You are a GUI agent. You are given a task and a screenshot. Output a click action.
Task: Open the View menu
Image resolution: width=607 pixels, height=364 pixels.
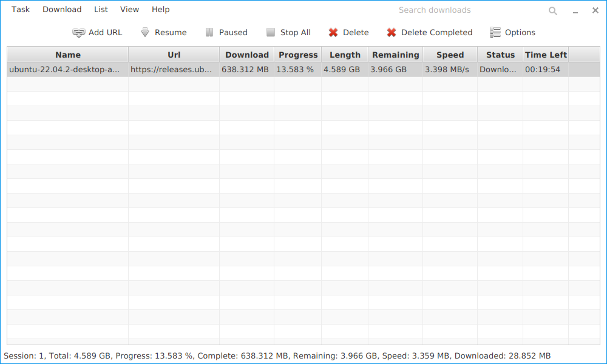pyautogui.click(x=129, y=9)
